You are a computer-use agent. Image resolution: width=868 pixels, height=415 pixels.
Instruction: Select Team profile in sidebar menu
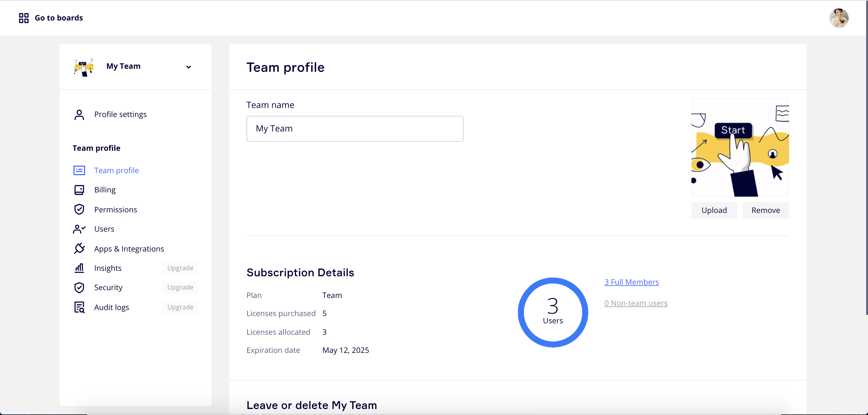(x=116, y=170)
